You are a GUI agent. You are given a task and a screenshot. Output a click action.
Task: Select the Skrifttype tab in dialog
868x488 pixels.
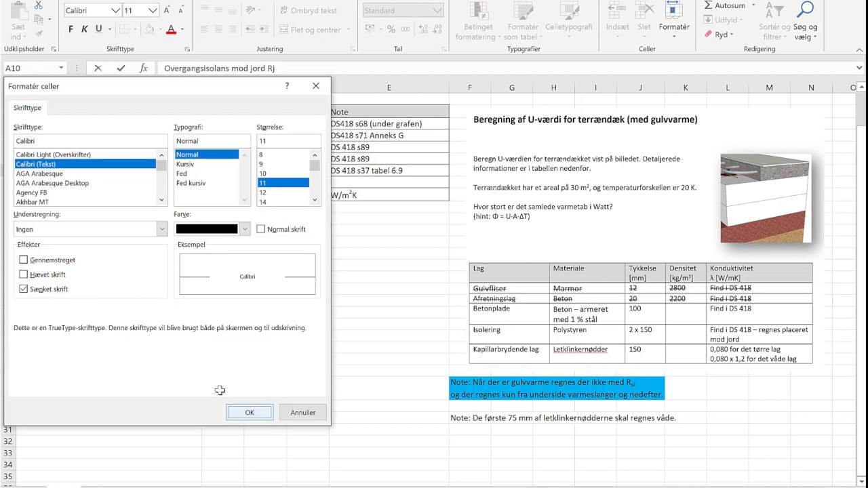[x=27, y=108]
